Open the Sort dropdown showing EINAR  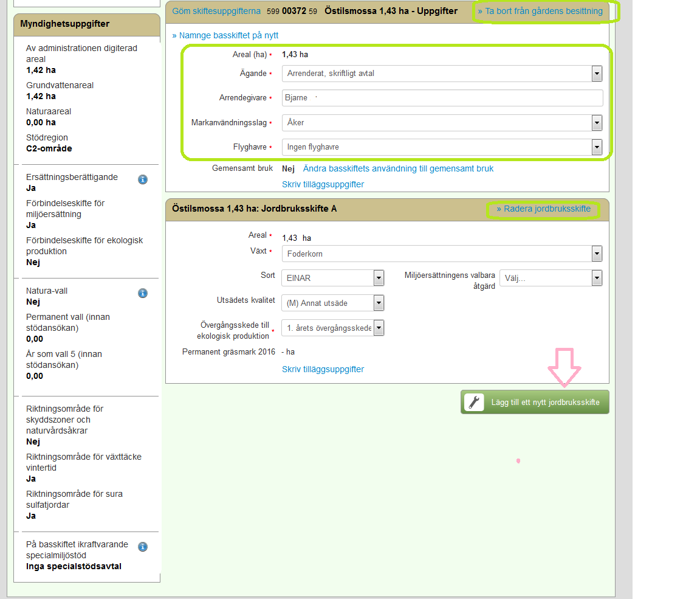(x=332, y=278)
